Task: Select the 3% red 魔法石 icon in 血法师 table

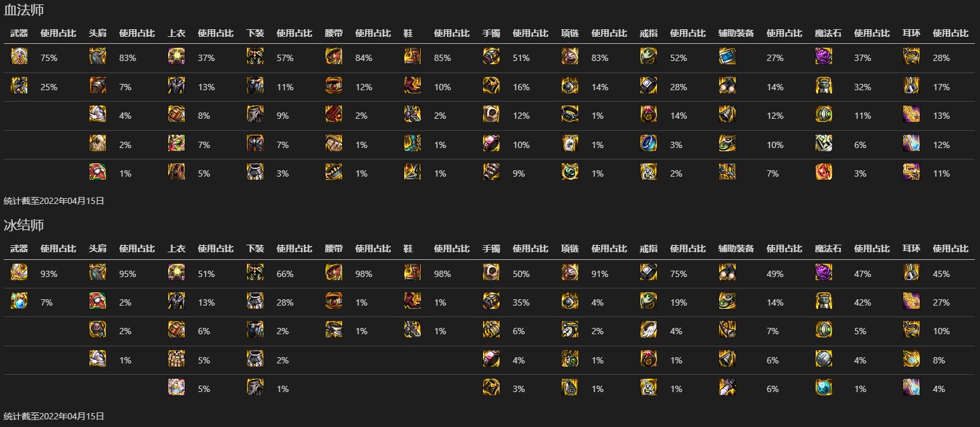Action: coord(824,172)
